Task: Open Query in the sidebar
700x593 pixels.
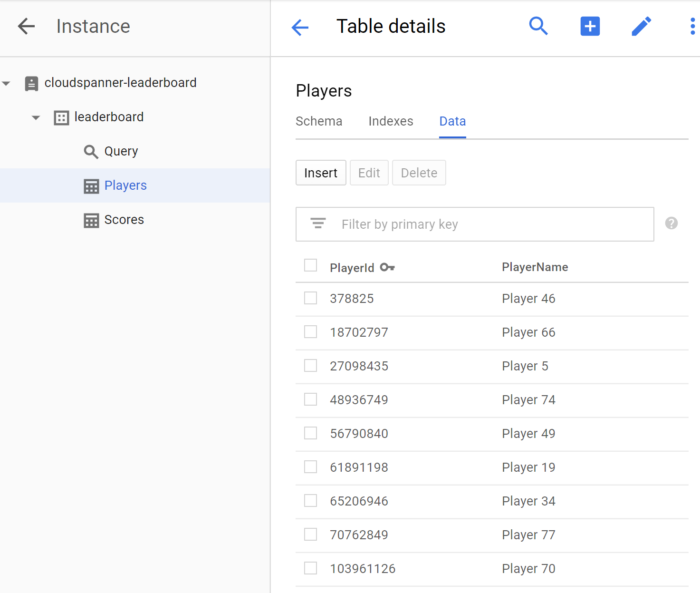Action: (121, 151)
